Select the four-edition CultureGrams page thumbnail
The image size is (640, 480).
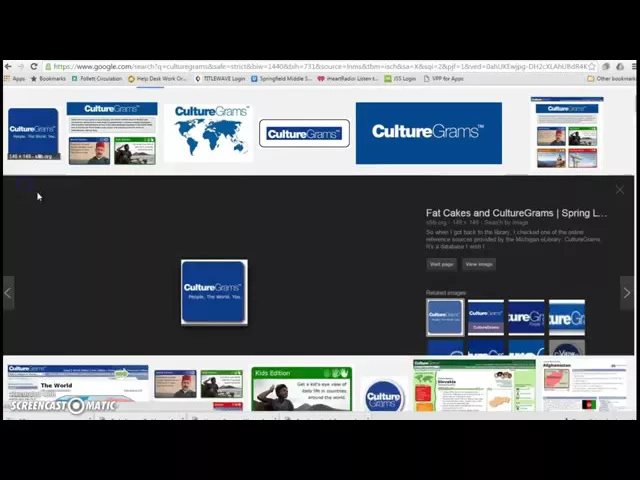coord(567,133)
